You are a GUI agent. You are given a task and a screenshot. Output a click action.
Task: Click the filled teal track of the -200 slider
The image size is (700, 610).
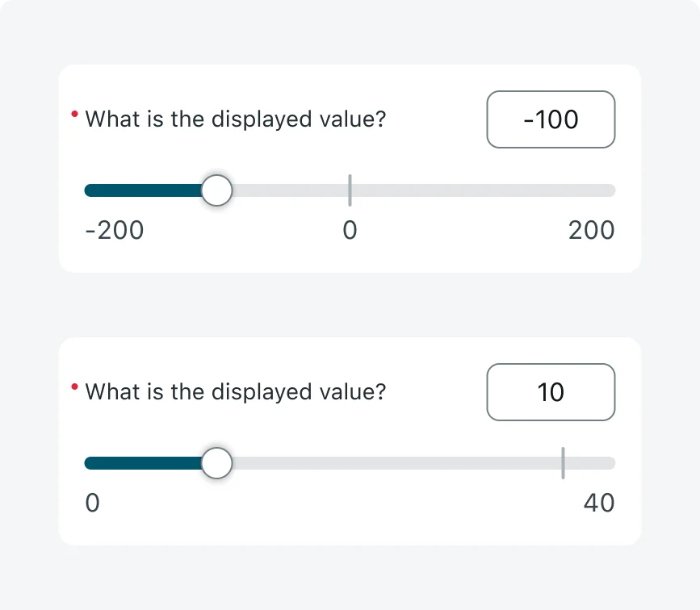click(x=144, y=190)
